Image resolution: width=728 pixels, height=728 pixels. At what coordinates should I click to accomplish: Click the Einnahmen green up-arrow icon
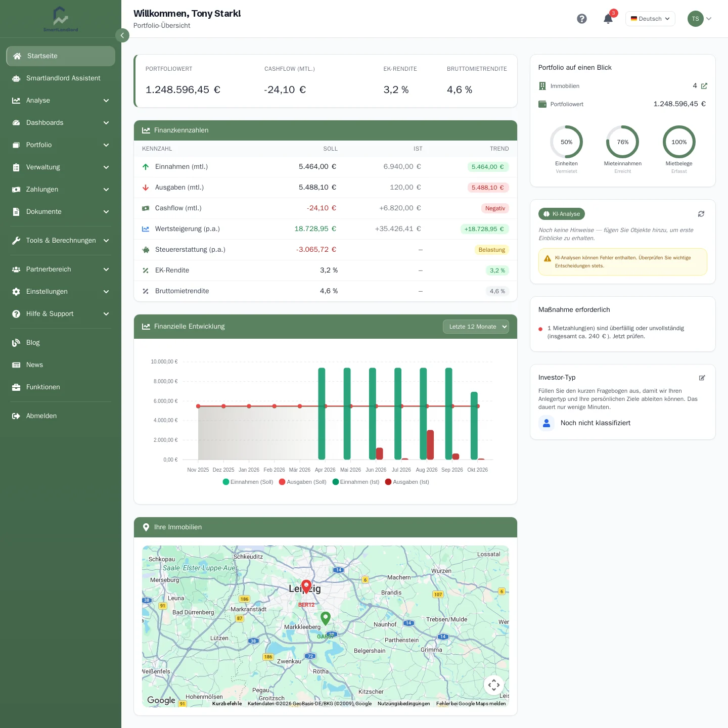click(x=146, y=167)
